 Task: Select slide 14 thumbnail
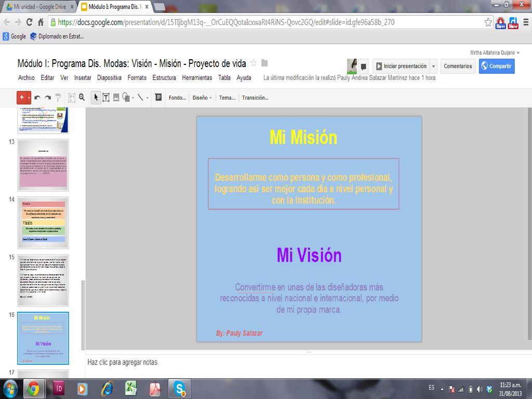click(43, 222)
